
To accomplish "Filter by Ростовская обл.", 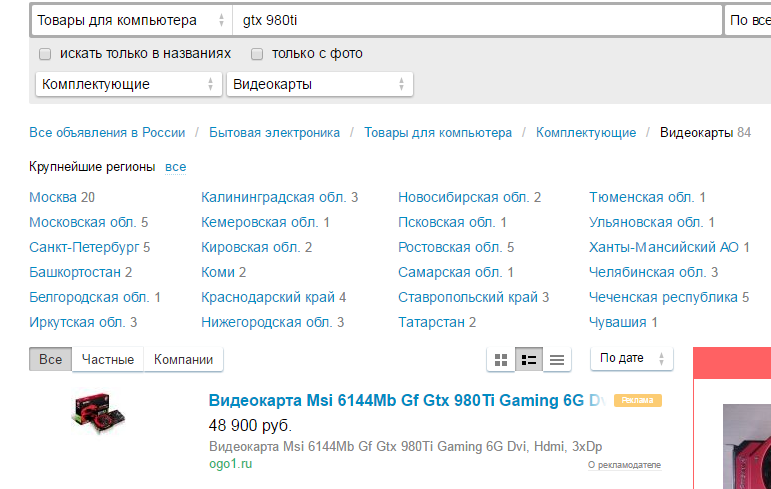I will click(450, 247).
